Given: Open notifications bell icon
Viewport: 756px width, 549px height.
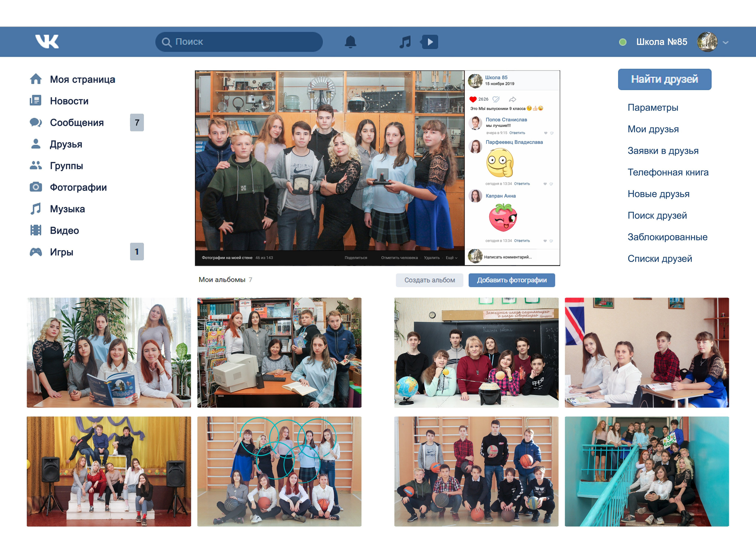Looking at the screenshot, I should tap(350, 42).
